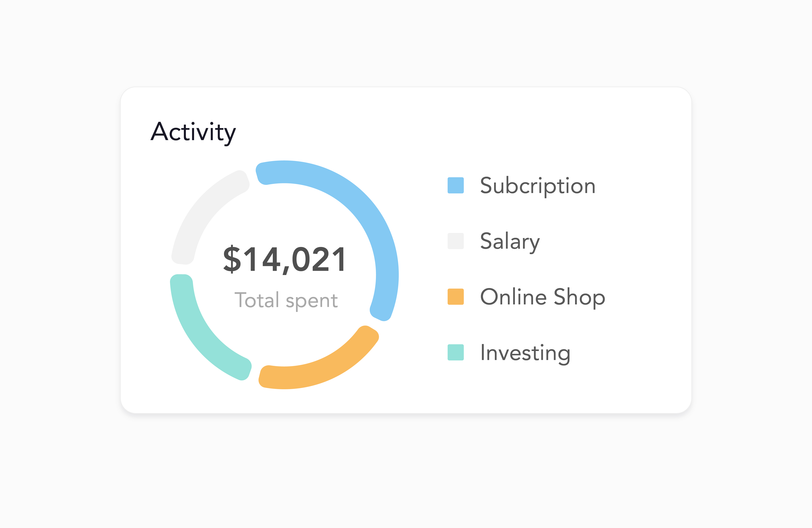Click the gray Salary legend square
This screenshot has height=528, width=812.
coord(455,241)
